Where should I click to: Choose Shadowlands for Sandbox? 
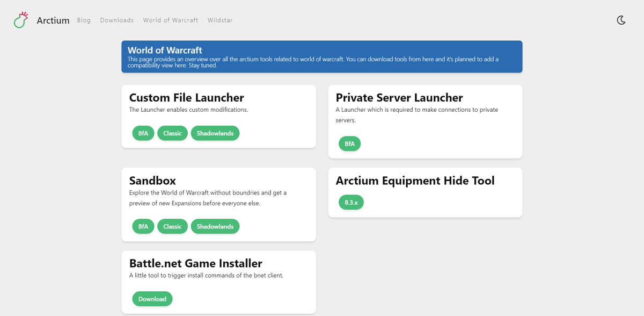pyautogui.click(x=215, y=226)
